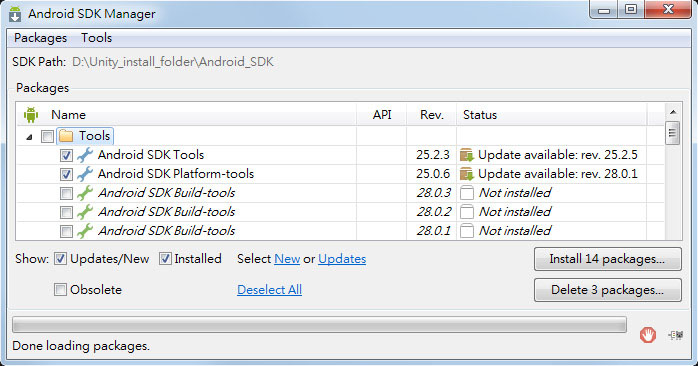Image resolution: width=698 pixels, height=366 pixels.
Task: Click revision value 25.2.3
Action: pos(433,155)
